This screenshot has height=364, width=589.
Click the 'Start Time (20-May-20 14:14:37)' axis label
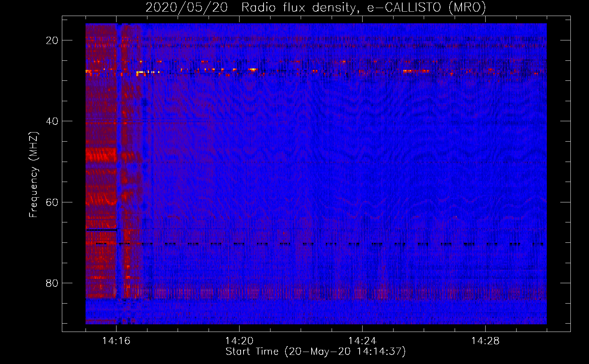315,352
